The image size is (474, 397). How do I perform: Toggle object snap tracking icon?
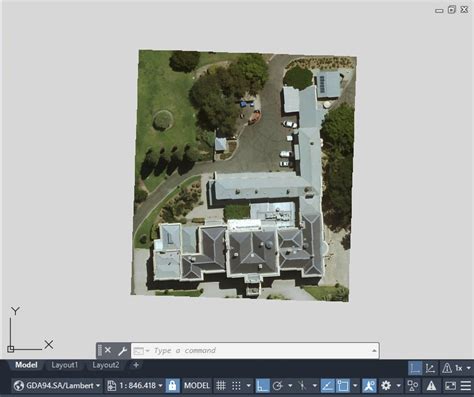[x=327, y=386]
